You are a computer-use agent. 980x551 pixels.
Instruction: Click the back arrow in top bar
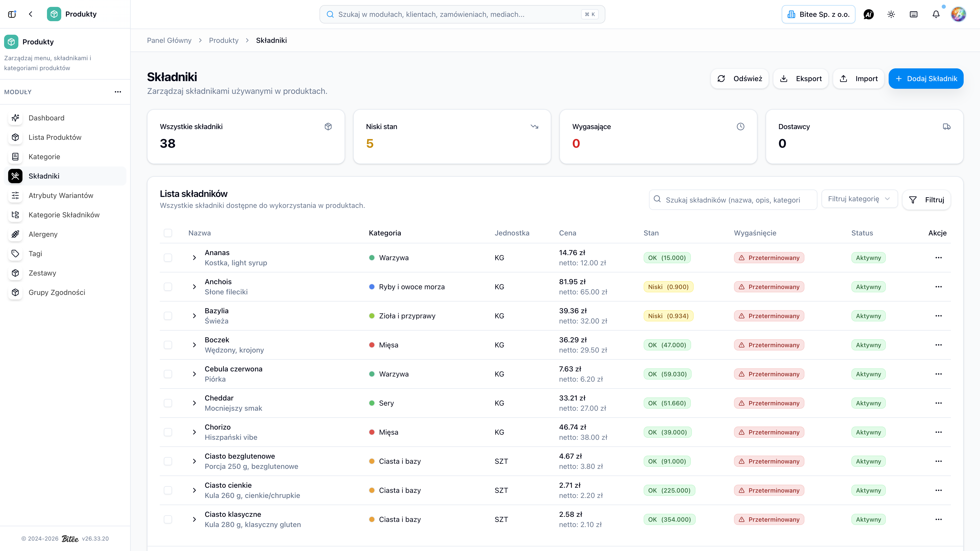pos(31,14)
